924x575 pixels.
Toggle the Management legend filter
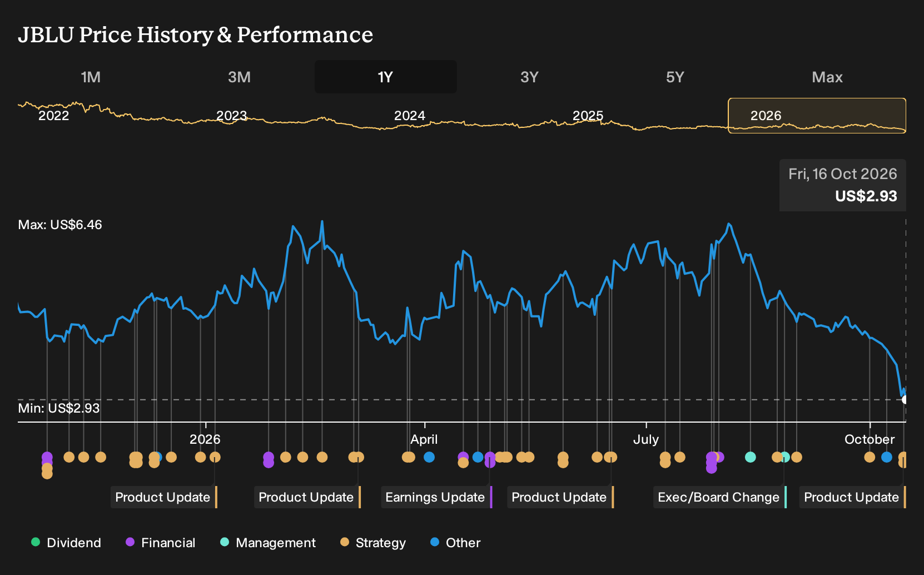point(268,543)
